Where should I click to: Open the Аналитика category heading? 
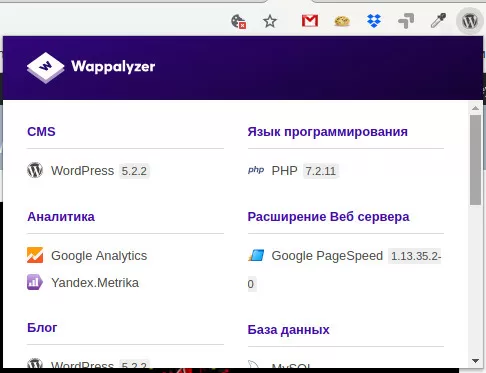[x=61, y=217]
